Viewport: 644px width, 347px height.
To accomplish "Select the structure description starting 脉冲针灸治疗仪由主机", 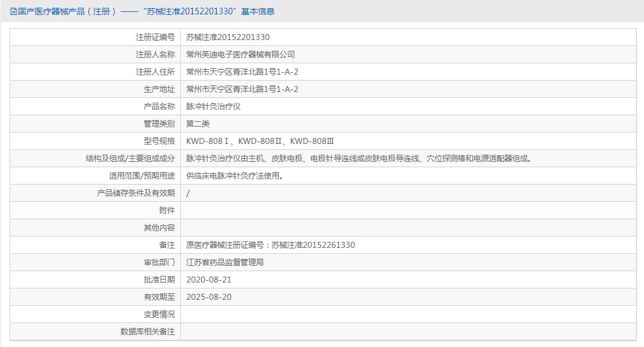I will tap(359, 158).
